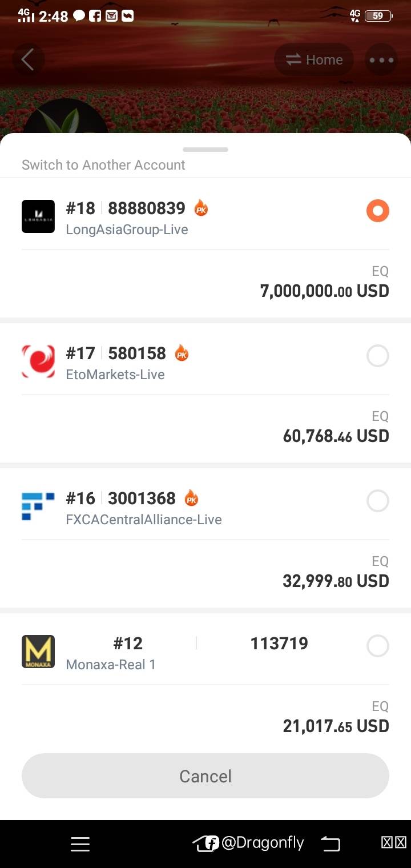Tap the LongAsiaGroup broker logo
This screenshot has width=411, height=868.
pos(38,216)
